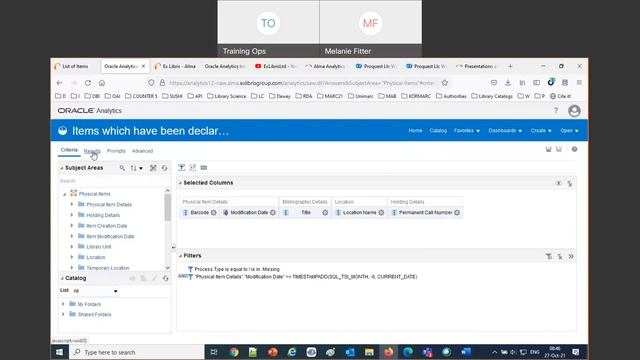Open the Subject Areas sort dropdown
The height and width of the screenshot is (360, 640).
137,168
